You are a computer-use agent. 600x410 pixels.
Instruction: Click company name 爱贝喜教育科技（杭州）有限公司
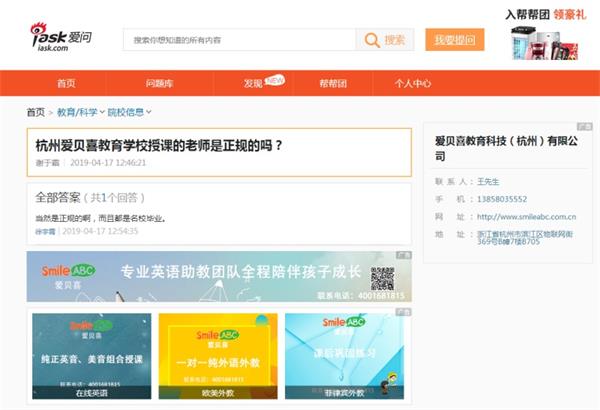pos(506,148)
